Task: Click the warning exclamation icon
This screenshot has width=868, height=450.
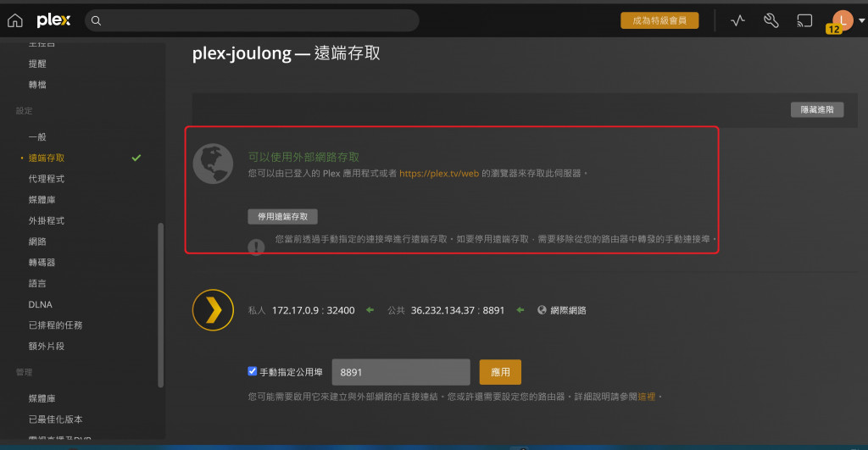Action: (256, 247)
